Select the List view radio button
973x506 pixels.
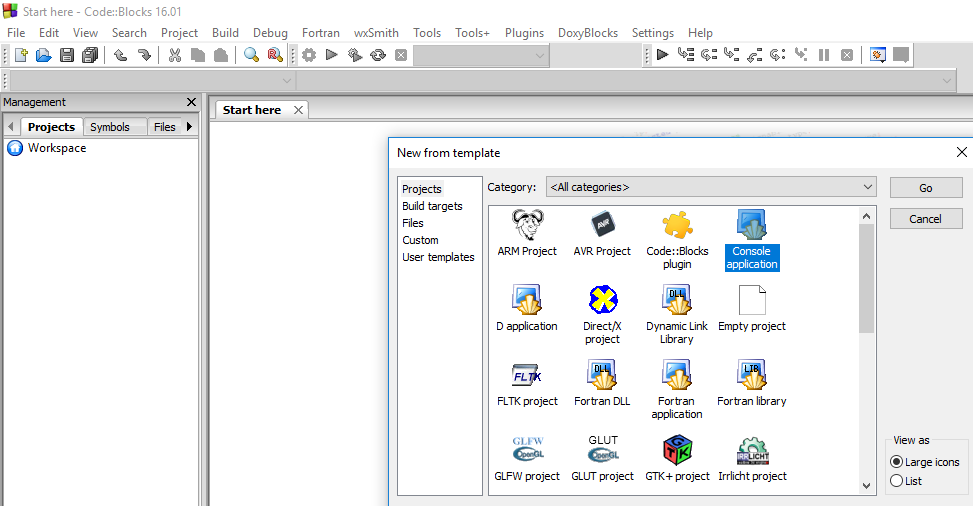pyautogui.click(x=896, y=481)
